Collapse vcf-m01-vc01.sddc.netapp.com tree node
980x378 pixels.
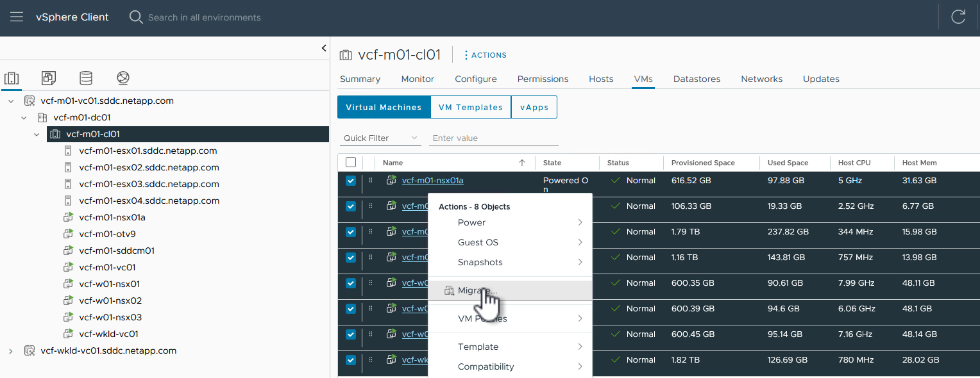click(11, 101)
